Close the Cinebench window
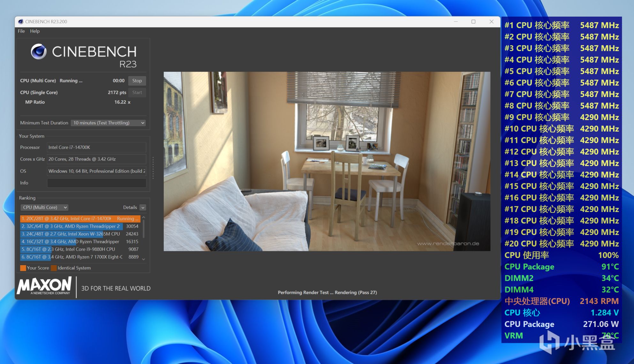 click(x=492, y=22)
